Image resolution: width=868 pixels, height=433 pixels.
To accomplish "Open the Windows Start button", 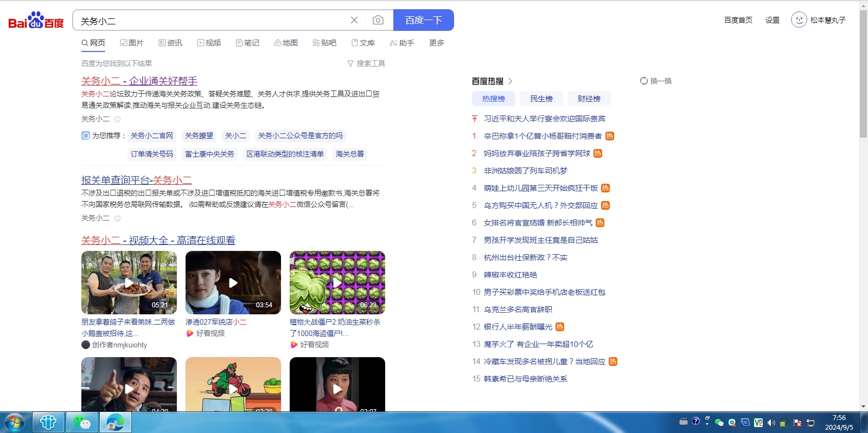I will tap(14, 422).
